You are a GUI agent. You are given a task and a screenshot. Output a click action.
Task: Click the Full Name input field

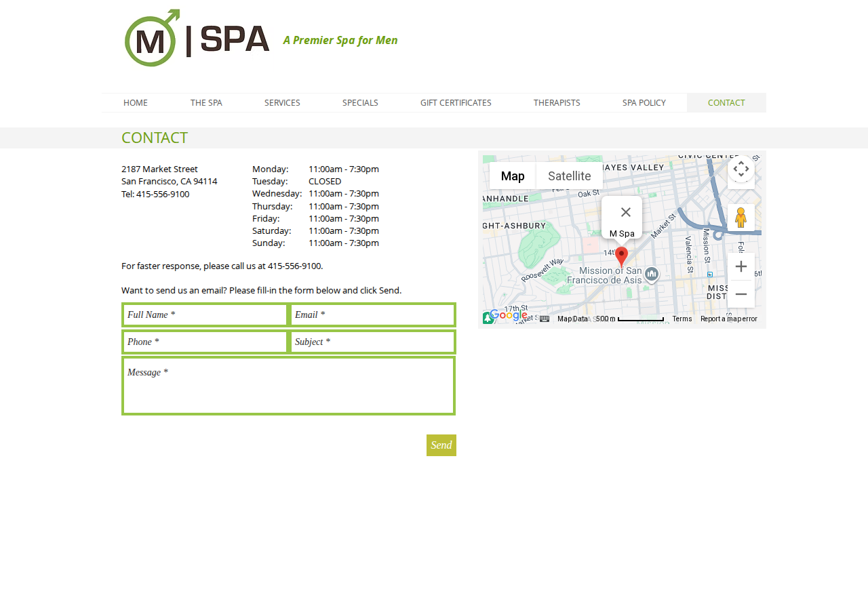[x=205, y=314]
